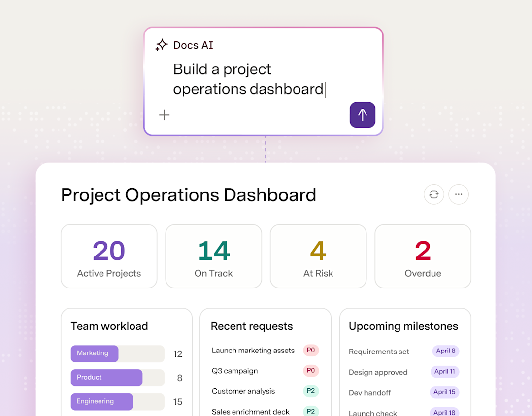Click the April 15 date badge

[444, 392]
